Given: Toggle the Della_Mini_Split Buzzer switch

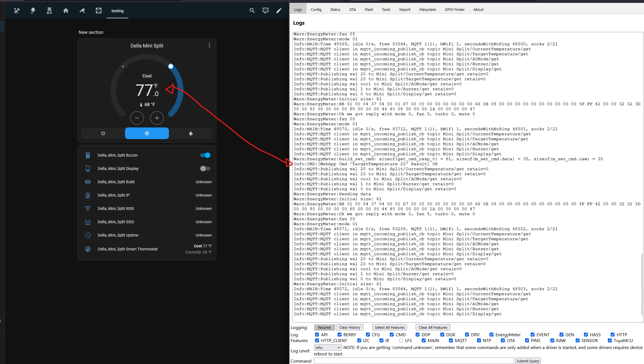Looking at the screenshot, I should (x=205, y=155).
